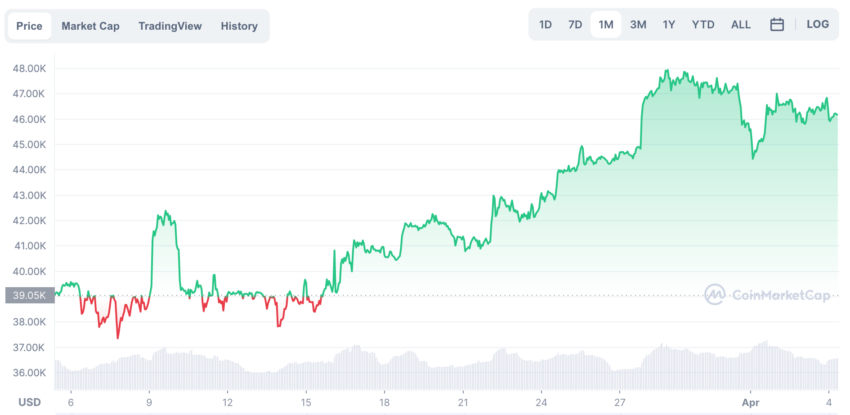Switch to the Price tab
850x415 pixels.
[29, 26]
